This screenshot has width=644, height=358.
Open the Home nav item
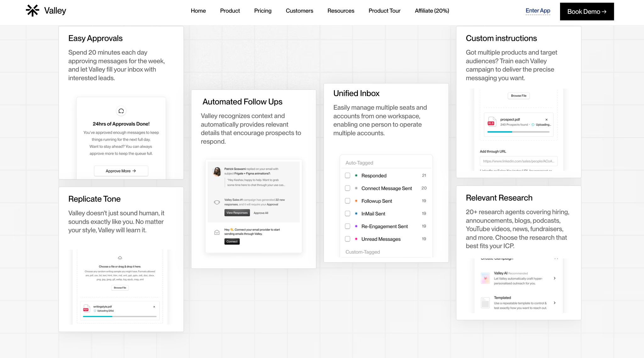(198, 11)
